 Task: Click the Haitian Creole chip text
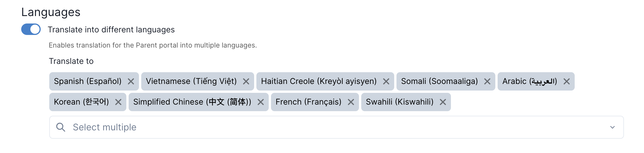tap(319, 81)
